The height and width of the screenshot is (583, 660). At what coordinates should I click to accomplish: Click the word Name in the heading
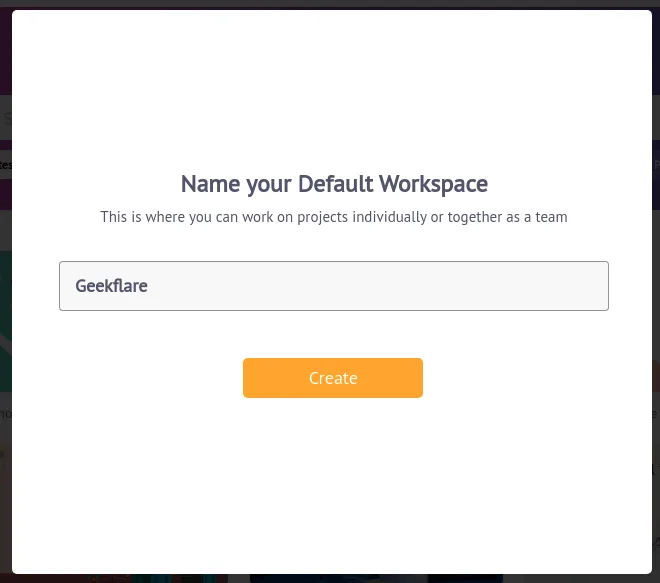(210, 184)
